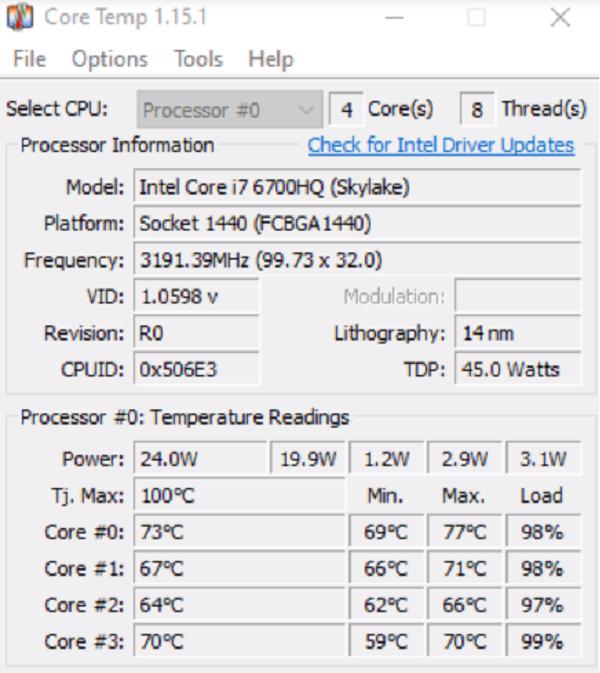Click the Lithography value 14 nm
Image resolution: width=600 pixels, height=673 pixels.
(518, 333)
